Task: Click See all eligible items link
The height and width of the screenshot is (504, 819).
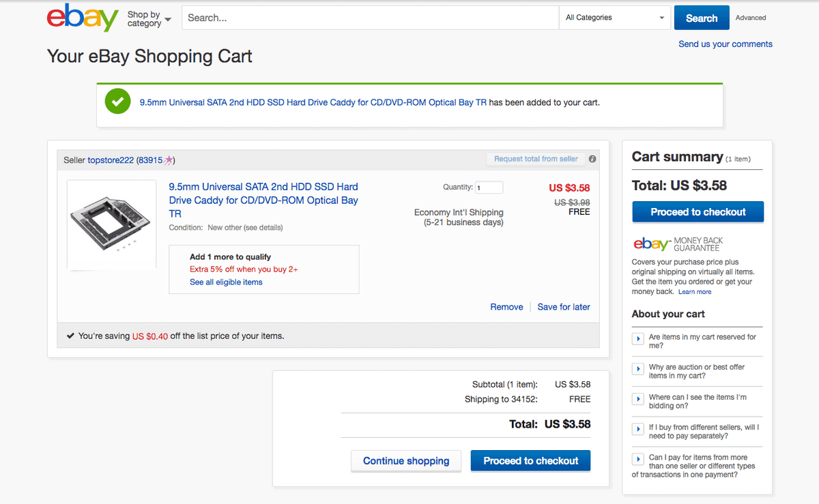Action: click(x=226, y=282)
